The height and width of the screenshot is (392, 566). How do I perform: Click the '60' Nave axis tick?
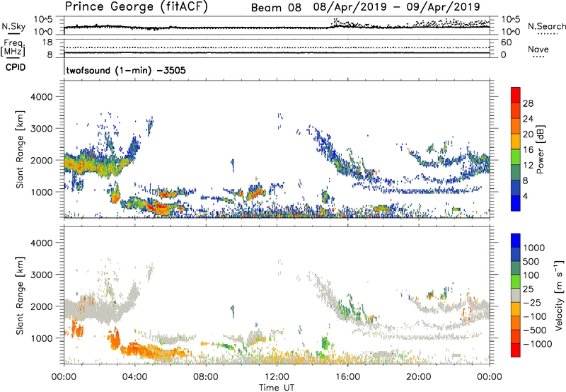(x=506, y=42)
